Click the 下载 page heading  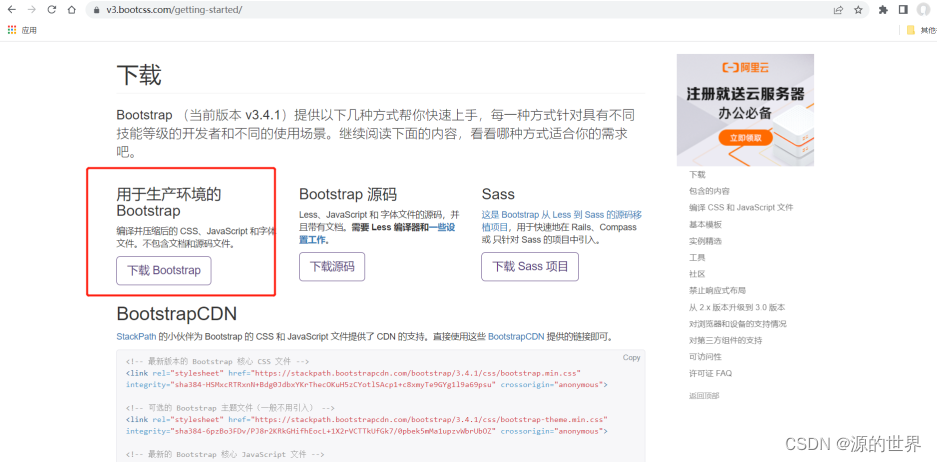coord(139,76)
